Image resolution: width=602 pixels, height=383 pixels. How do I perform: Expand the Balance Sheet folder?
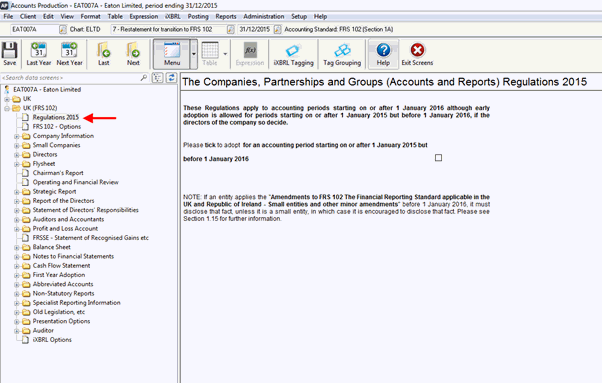click(17, 248)
